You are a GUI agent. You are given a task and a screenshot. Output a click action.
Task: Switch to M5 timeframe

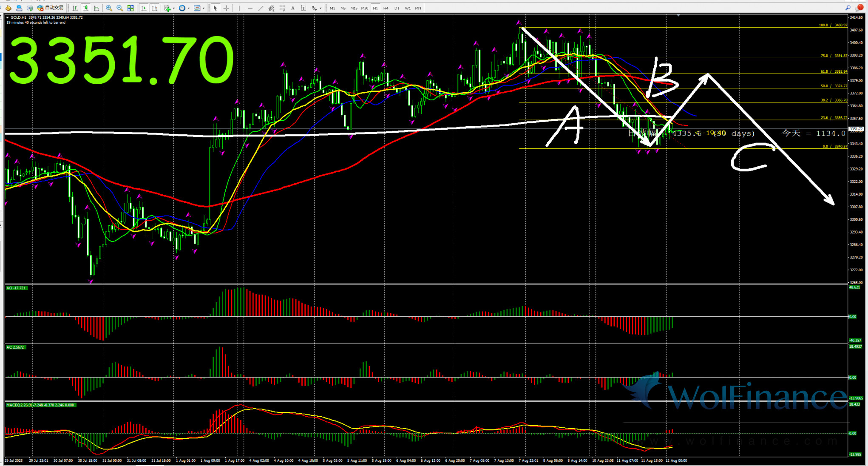pyautogui.click(x=343, y=8)
